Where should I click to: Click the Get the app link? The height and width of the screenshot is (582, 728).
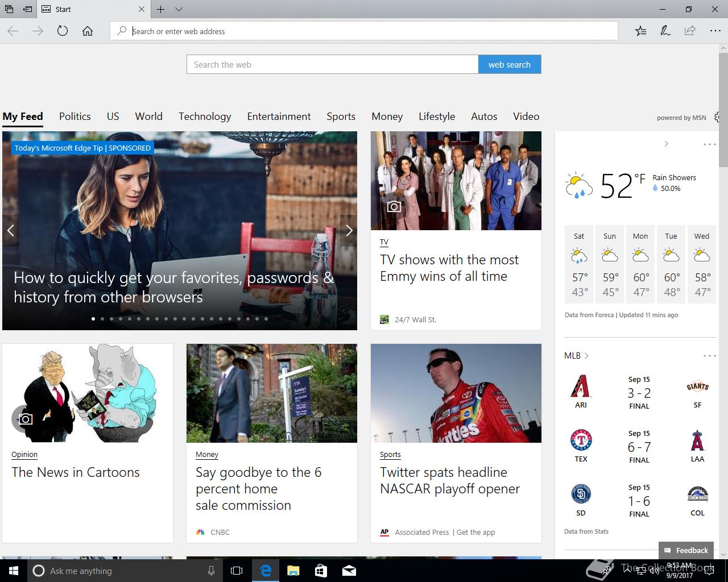click(476, 533)
